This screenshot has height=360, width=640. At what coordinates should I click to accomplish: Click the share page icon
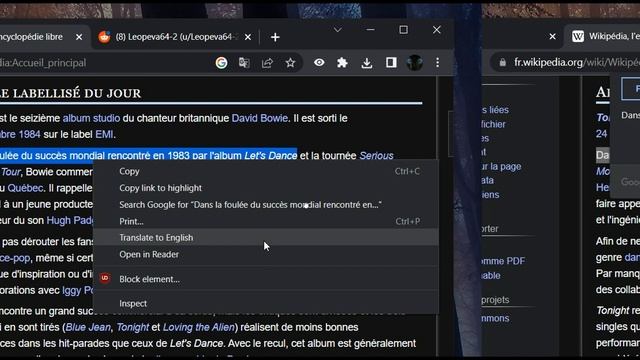[267, 62]
